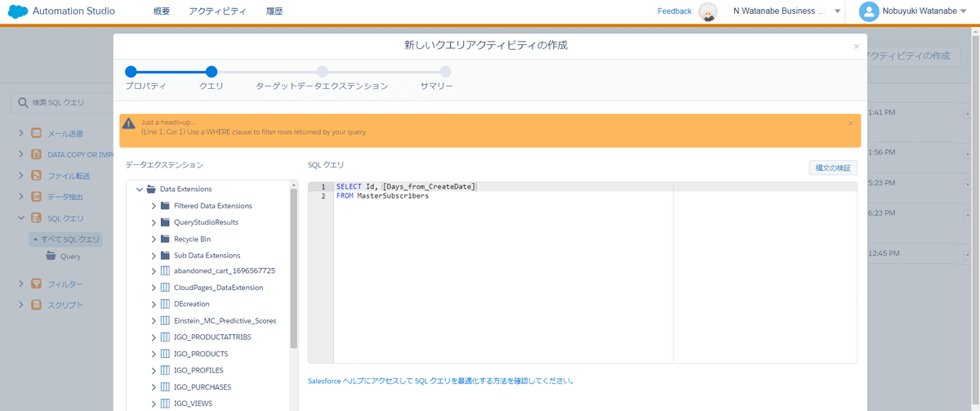Click the Query folder icon in sidebar

point(51,256)
